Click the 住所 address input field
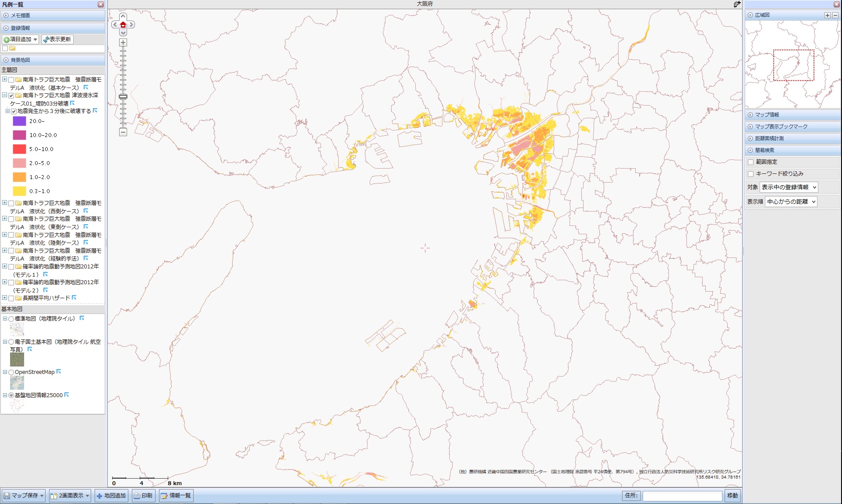 click(682, 496)
